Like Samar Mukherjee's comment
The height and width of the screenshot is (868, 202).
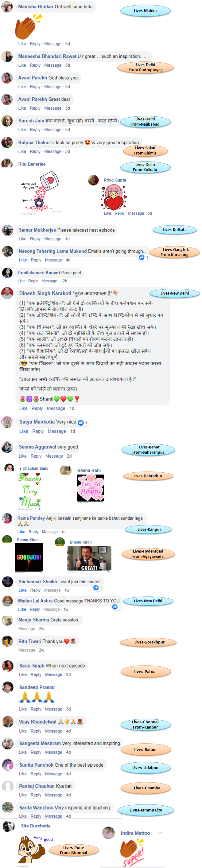pos(22,239)
